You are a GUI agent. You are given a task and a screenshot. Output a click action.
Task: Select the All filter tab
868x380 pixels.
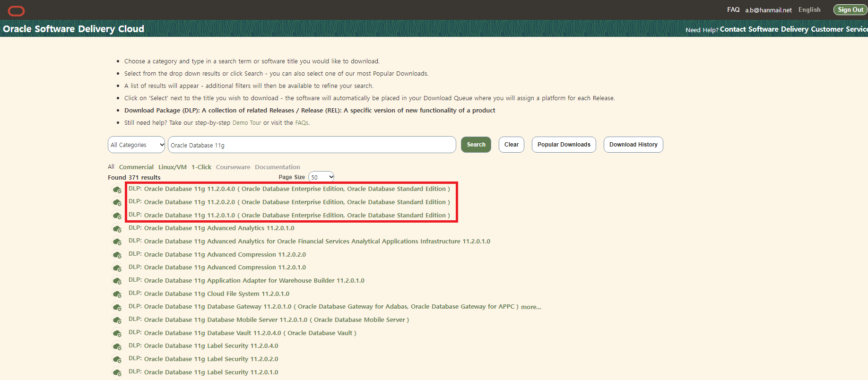coord(111,167)
